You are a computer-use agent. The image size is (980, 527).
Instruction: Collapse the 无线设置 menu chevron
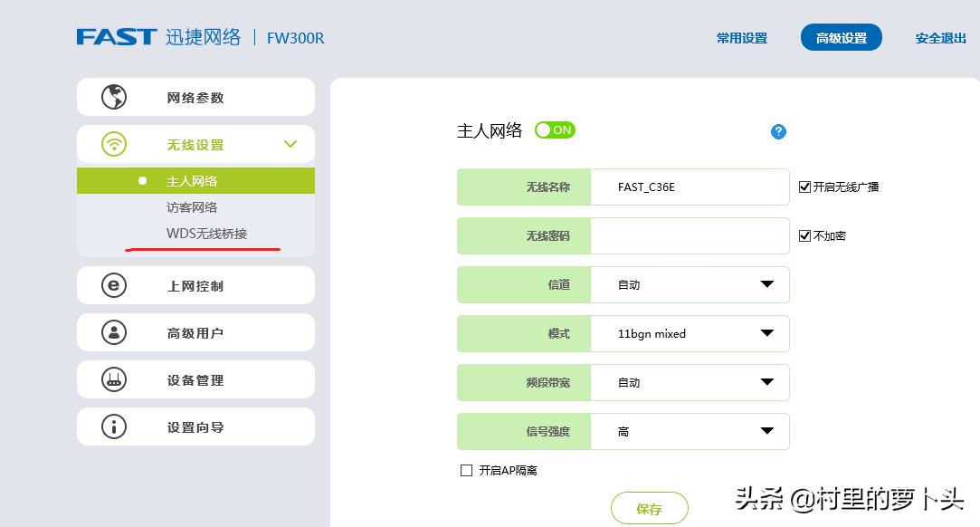[x=290, y=143]
